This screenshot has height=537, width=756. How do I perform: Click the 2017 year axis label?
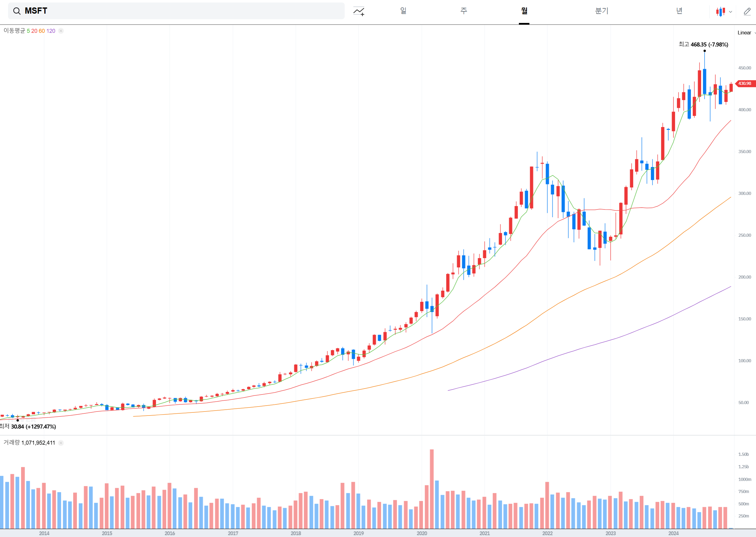[233, 533]
